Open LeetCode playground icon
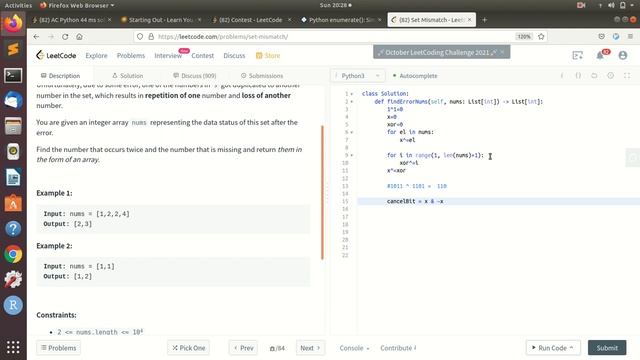Viewport: 640px width, 360px height. (x=578, y=55)
